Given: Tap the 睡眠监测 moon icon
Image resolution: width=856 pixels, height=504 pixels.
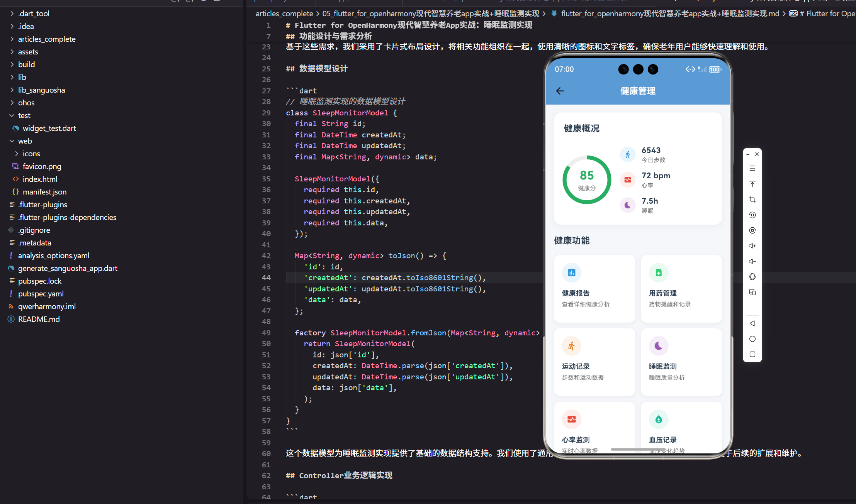Looking at the screenshot, I should [659, 346].
